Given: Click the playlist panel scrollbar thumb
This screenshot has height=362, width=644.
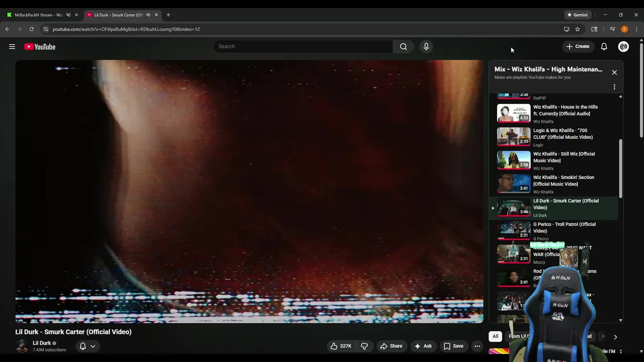Looking at the screenshot, I should point(620,168).
